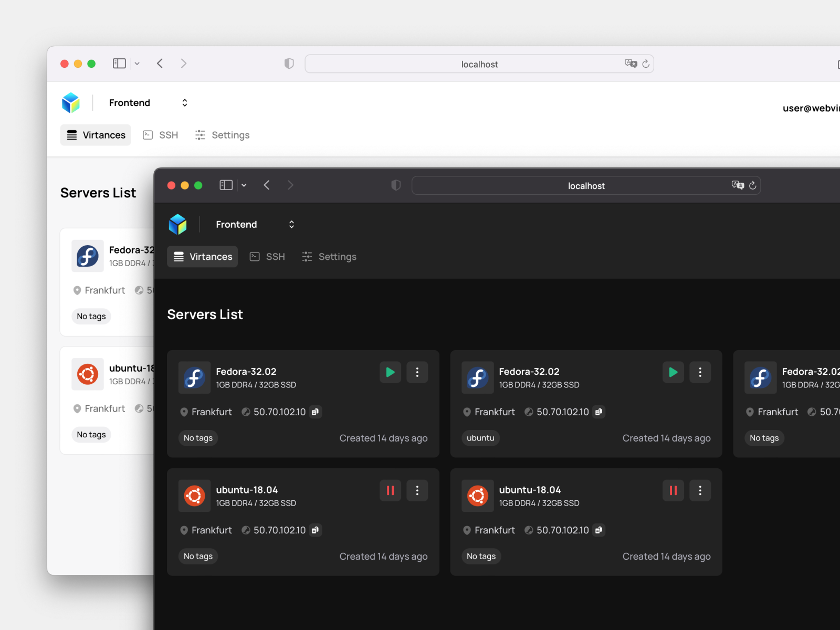
Task: Start the first Fedora-32.02 server
Action: (x=390, y=372)
